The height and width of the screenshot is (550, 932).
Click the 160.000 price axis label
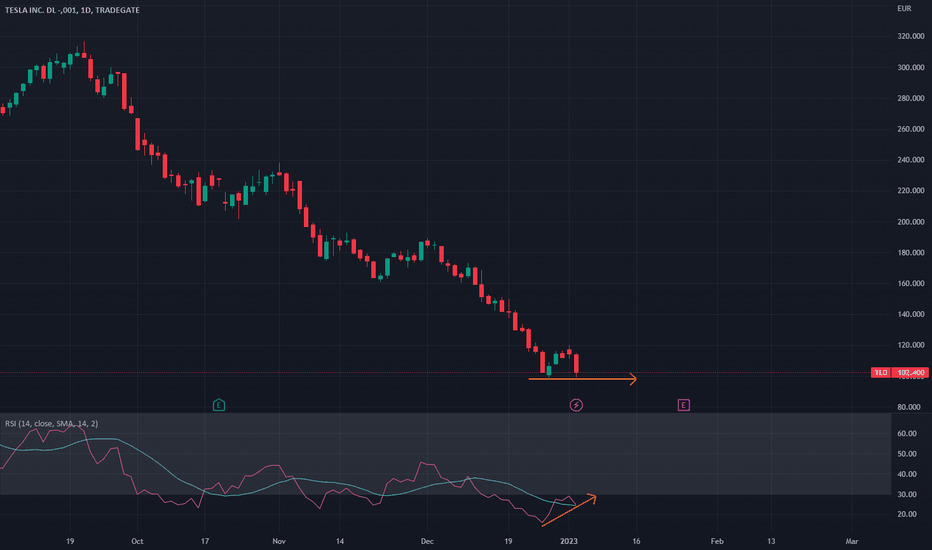pyautogui.click(x=911, y=284)
